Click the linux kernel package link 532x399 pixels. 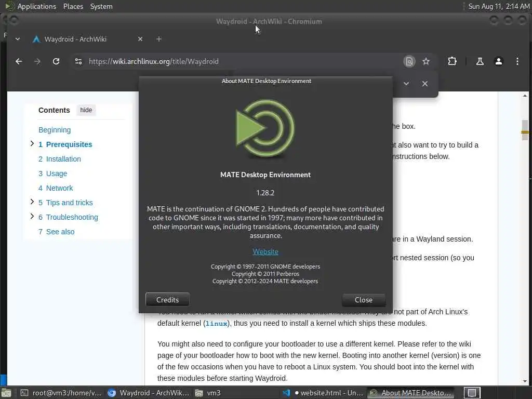click(x=216, y=324)
